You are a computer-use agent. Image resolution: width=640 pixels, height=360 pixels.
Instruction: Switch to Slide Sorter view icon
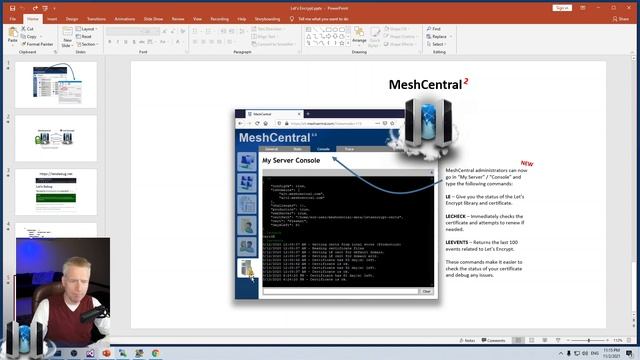coord(531,340)
